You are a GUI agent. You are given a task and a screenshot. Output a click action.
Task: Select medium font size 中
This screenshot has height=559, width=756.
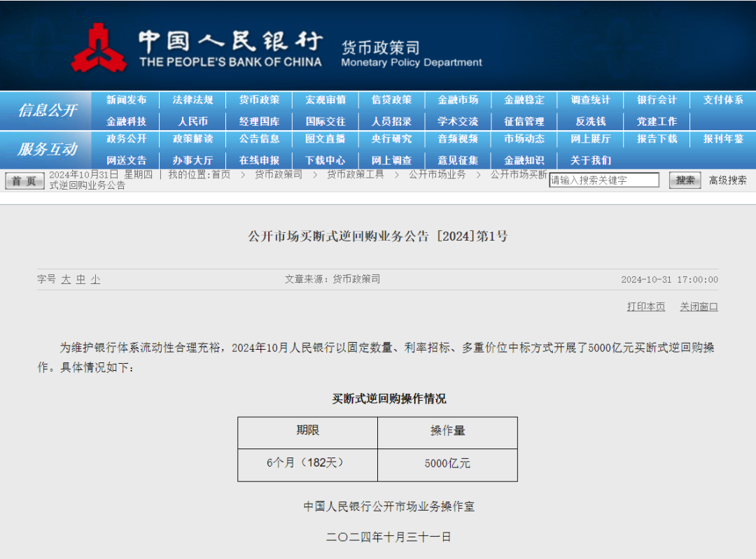(x=80, y=279)
